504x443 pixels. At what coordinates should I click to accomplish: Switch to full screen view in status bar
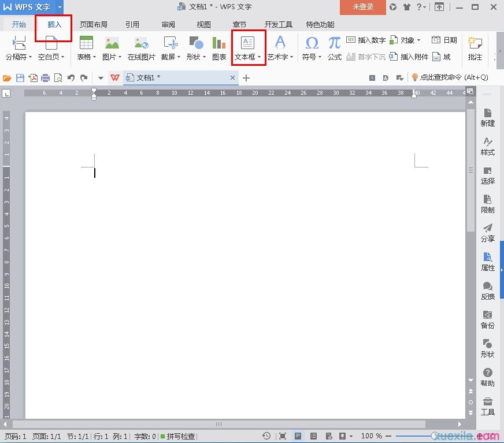pos(283,436)
